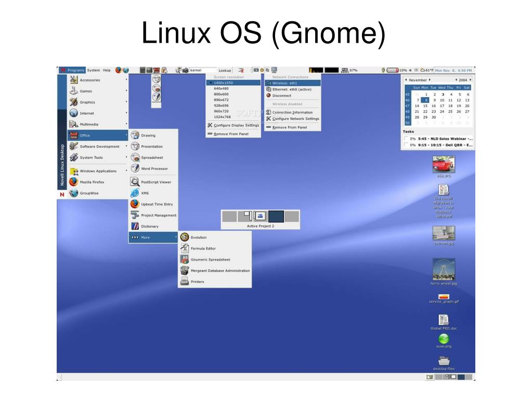
Task: Expand the System Tools submenu
Action: [98, 158]
